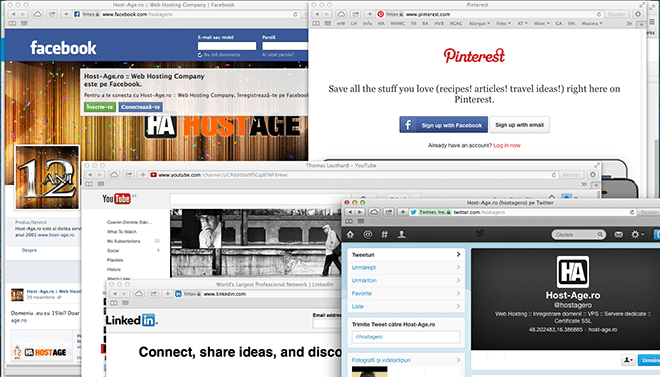This screenshot has width=660, height=377.
Task: Open Urmărești in Twitter sidebar
Action: point(406,268)
